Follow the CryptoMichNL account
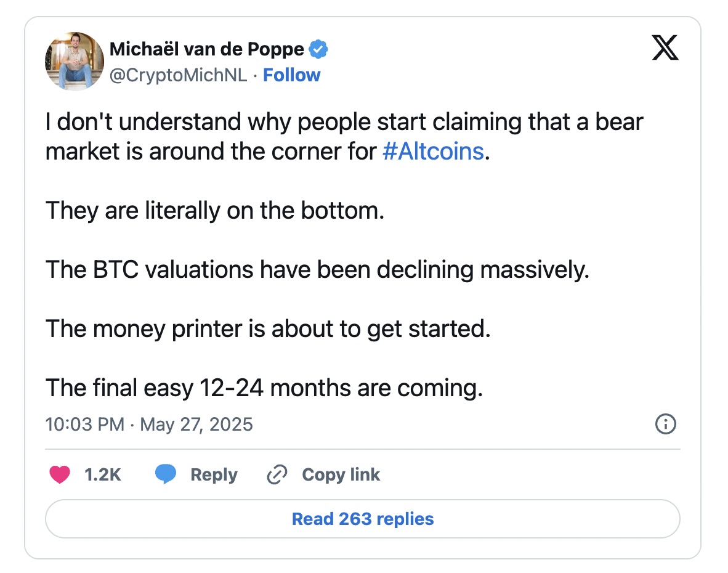728x573 pixels. click(291, 75)
